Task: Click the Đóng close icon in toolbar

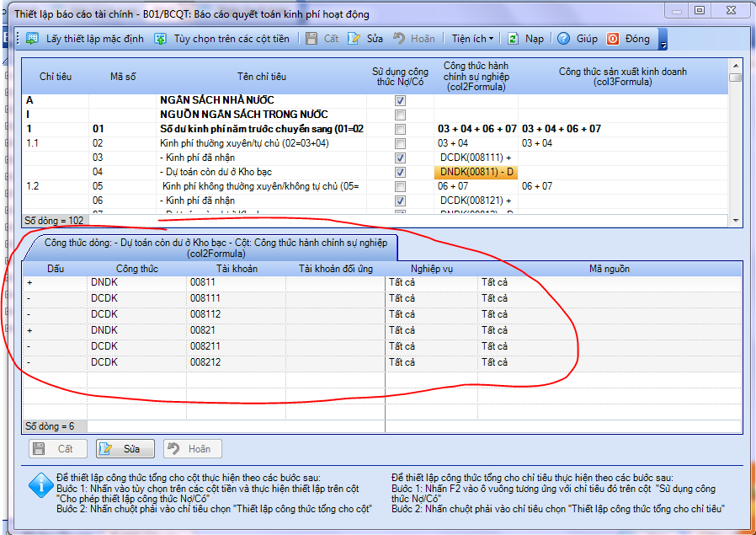Action: pyautogui.click(x=613, y=39)
